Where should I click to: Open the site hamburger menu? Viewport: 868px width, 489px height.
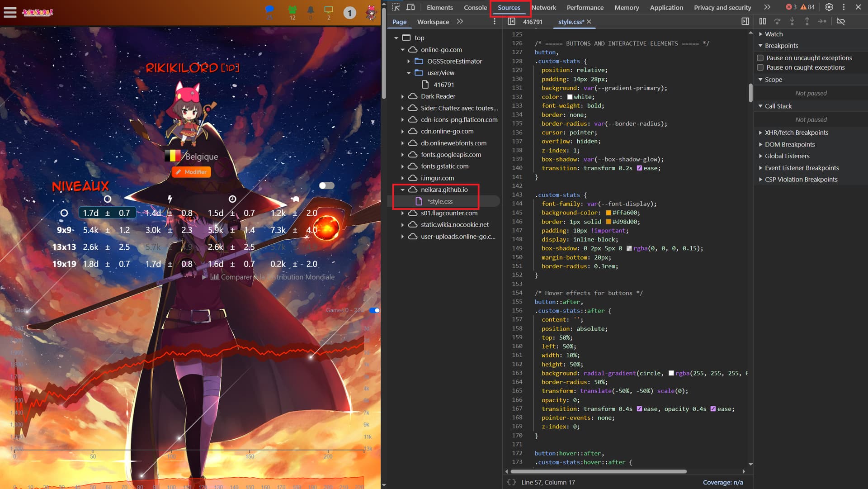pos(10,12)
